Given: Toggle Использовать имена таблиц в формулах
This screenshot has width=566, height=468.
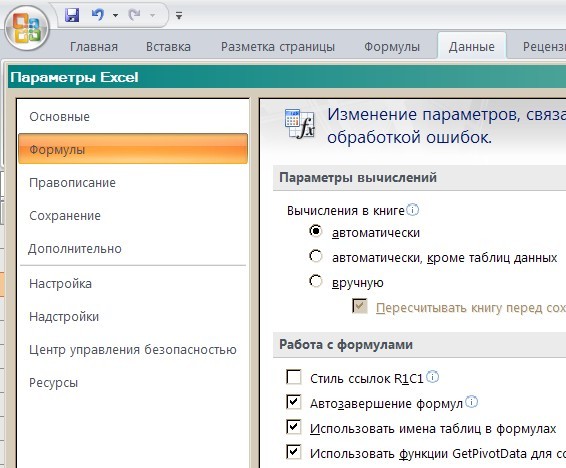Looking at the screenshot, I should click(x=293, y=427).
